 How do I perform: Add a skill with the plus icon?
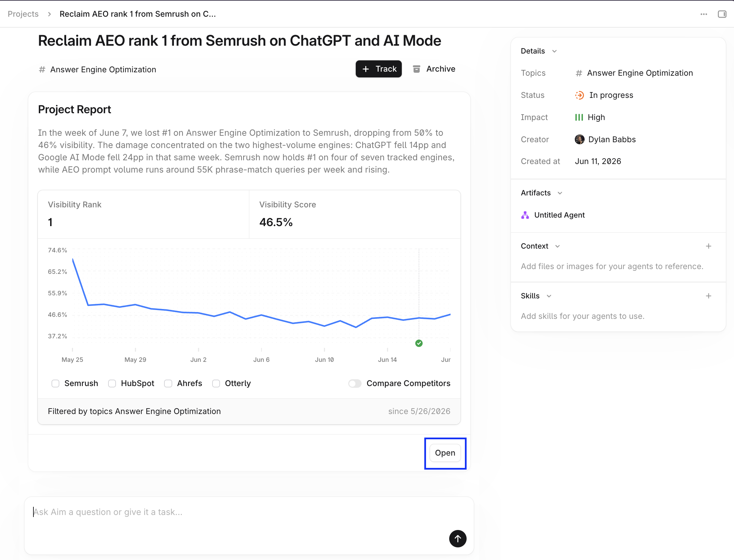coord(708,296)
